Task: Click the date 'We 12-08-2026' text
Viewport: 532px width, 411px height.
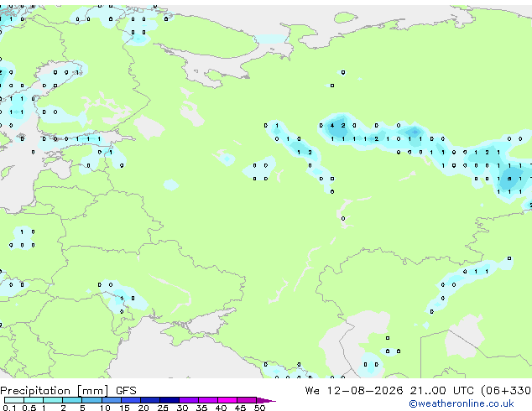Action: click(354, 391)
